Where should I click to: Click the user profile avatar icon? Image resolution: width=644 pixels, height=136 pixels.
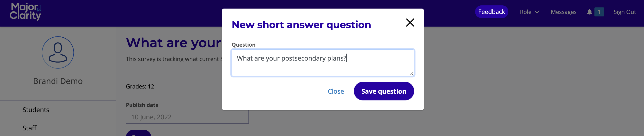click(58, 52)
